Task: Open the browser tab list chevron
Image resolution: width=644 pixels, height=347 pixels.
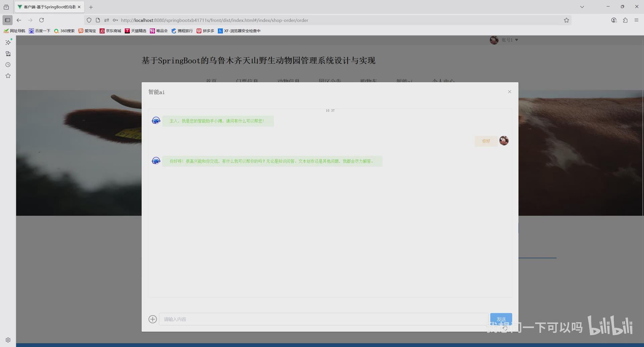Action: pos(582,7)
